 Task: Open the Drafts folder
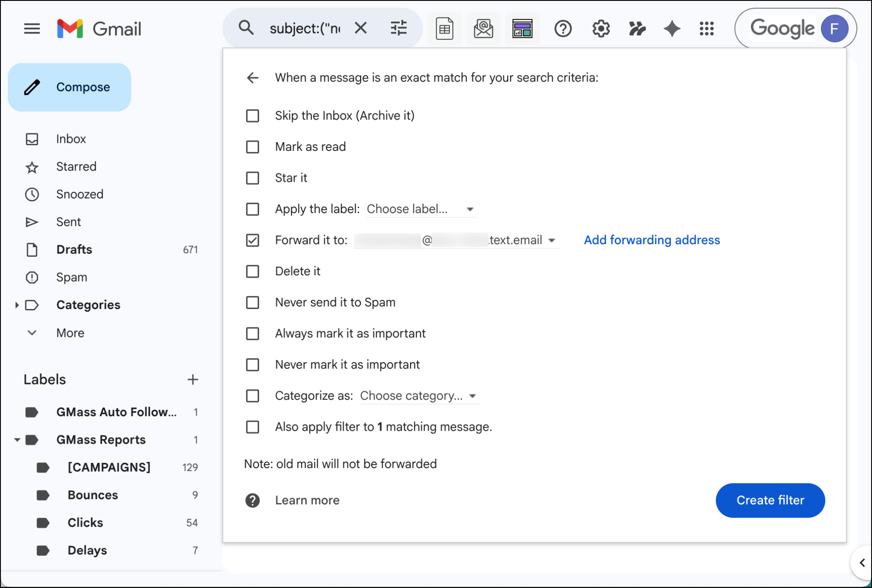tap(74, 250)
